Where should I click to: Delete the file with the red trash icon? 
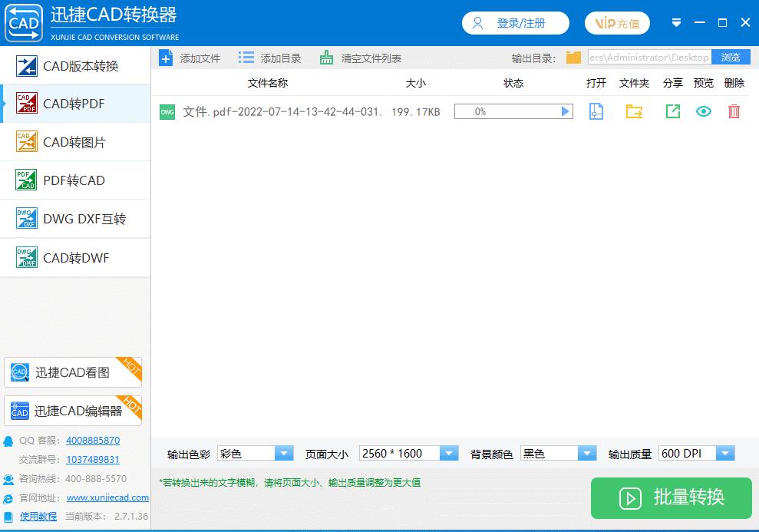pyautogui.click(x=734, y=111)
